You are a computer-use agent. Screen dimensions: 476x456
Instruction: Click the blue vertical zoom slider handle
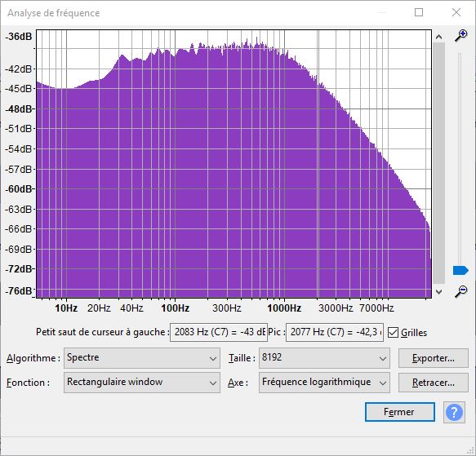[x=460, y=270]
